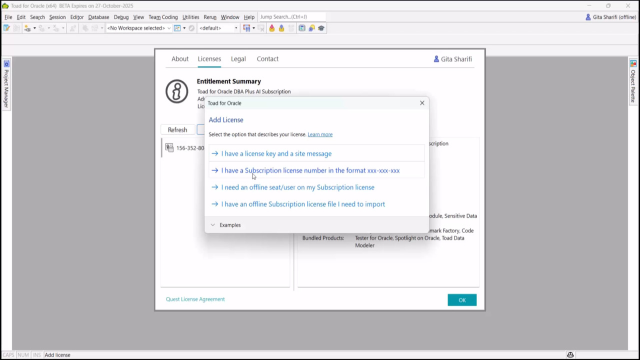Choose I need an offline seat/user option
The image size is (640, 360).
pyautogui.click(x=316, y=187)
